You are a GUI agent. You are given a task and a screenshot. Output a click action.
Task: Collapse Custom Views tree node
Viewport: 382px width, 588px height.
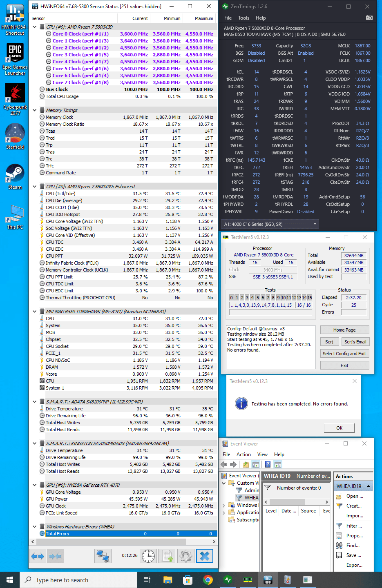224,483
